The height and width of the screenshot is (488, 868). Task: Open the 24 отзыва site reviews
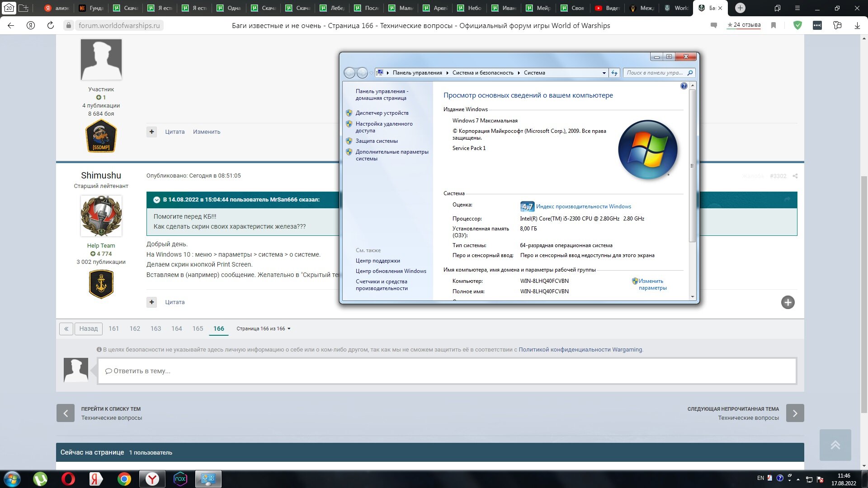pos(744,25)
